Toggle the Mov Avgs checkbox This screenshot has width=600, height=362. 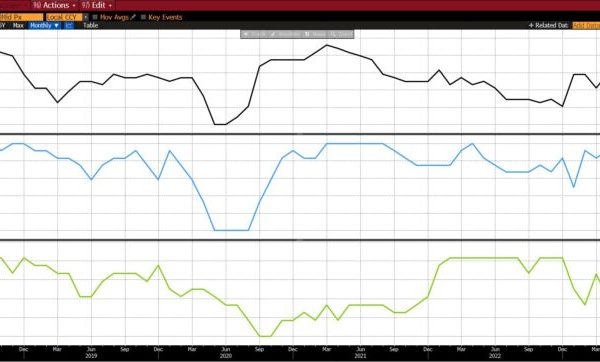(95, 17)
